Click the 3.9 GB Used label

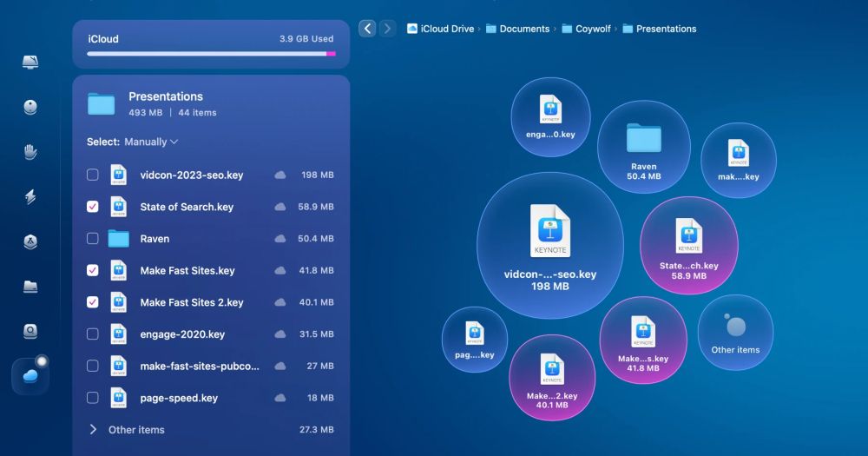pyautogui.click(x=306, y=39)
